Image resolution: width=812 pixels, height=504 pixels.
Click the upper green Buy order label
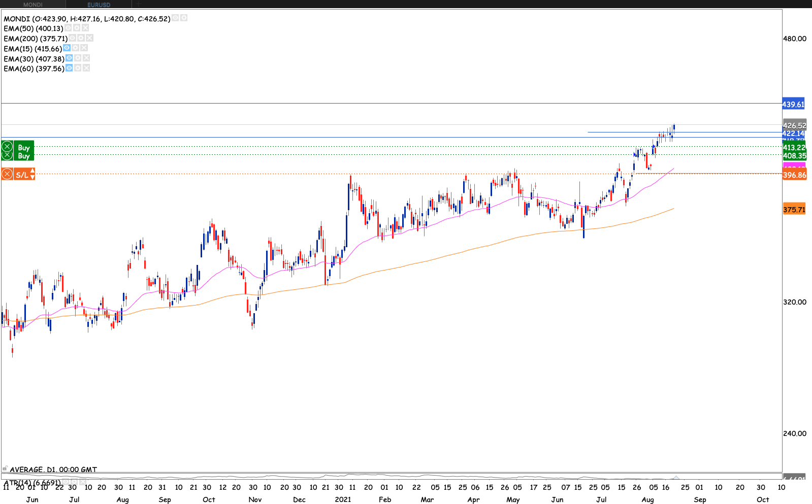pos(24,147)
